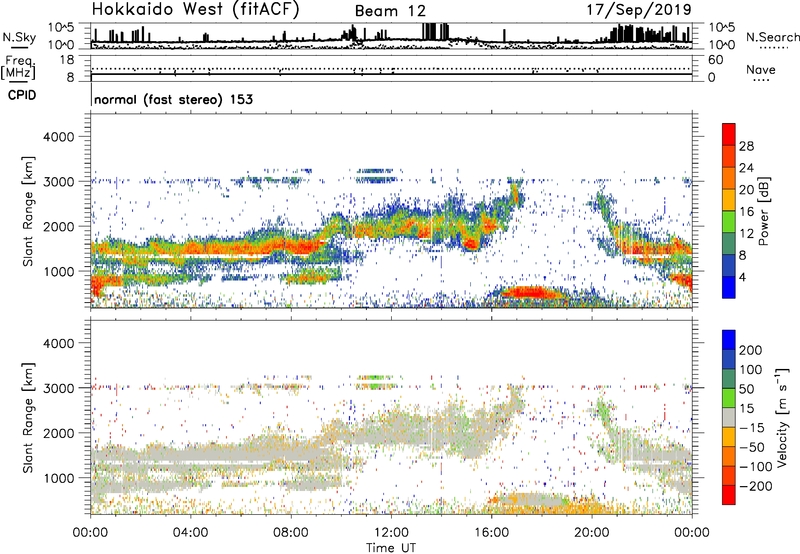The height and width of the screenshot is (554, 800).
Task: Click the 'N.Search' legend label
Action: coord(772,37)
